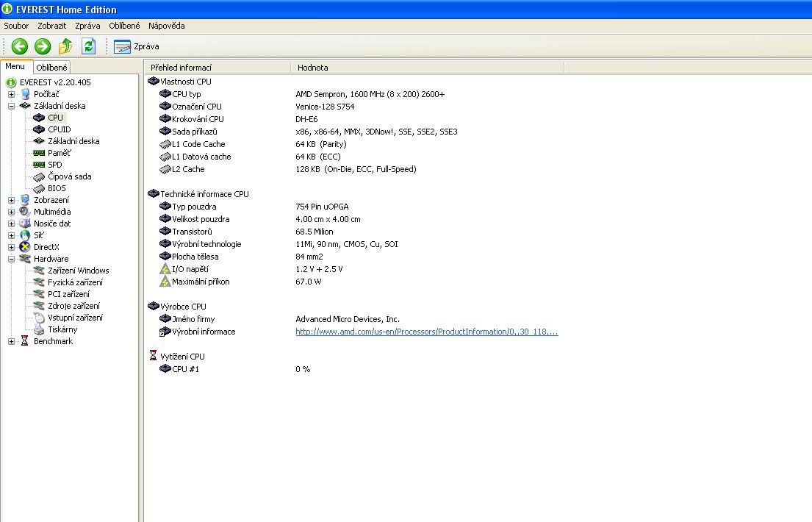Click the green Back arrow toolbar icon

19,46
